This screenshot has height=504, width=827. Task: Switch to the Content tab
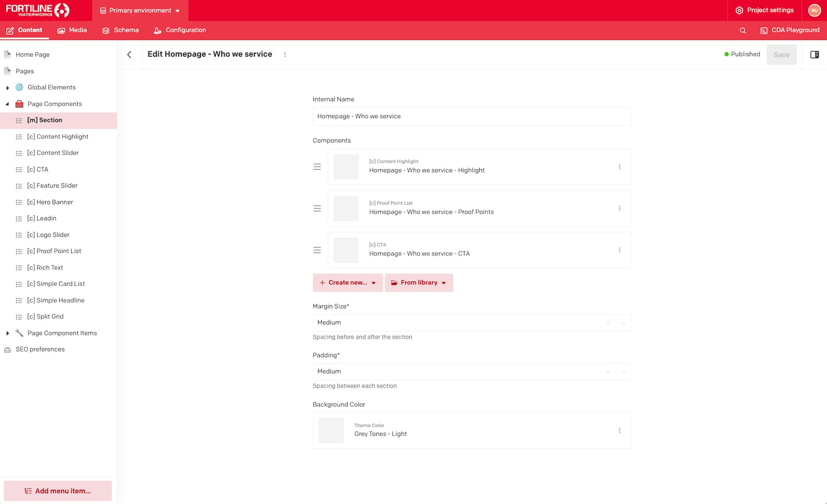click(24, 30)
